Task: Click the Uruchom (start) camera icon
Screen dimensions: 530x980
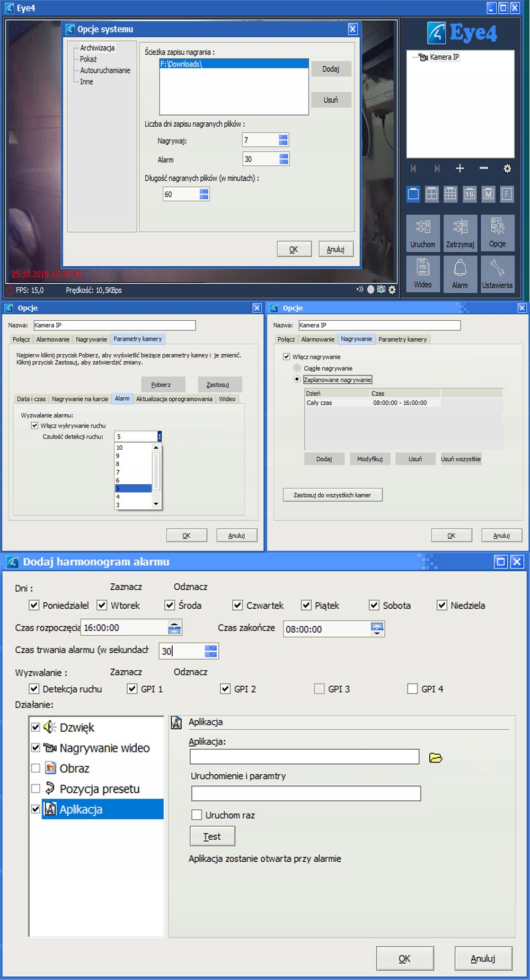Action: coord(422,232)
